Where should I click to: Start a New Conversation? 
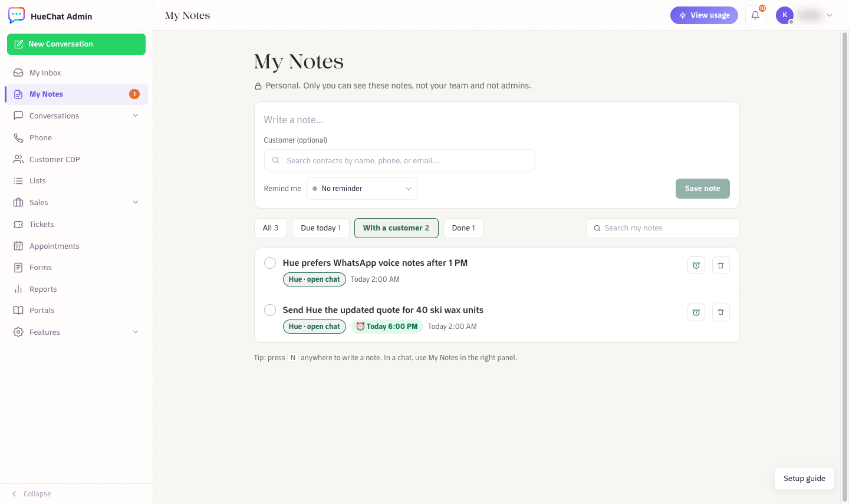[76, 44]
